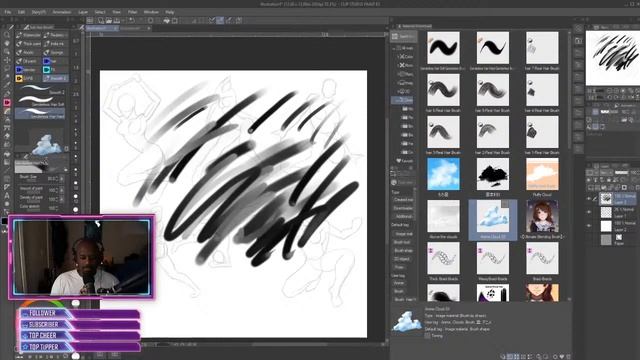640x360 pixels.
Task: Select the Above the clouds material thumbnail
Action: [443, 216]
